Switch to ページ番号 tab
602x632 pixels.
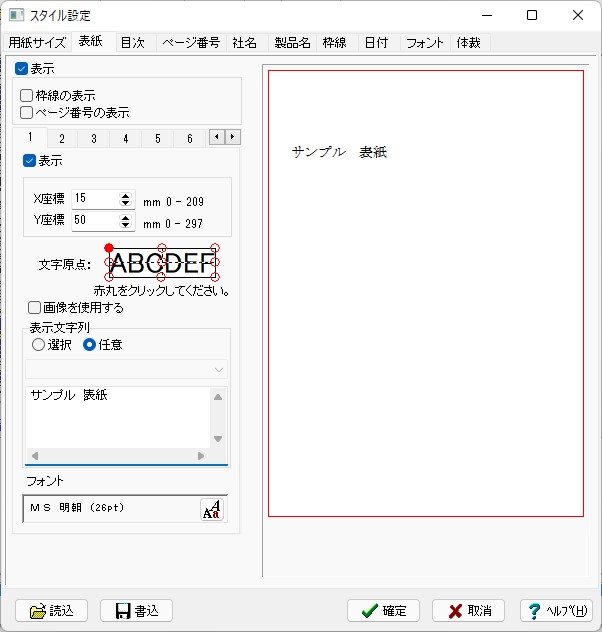tap(191, 42)
